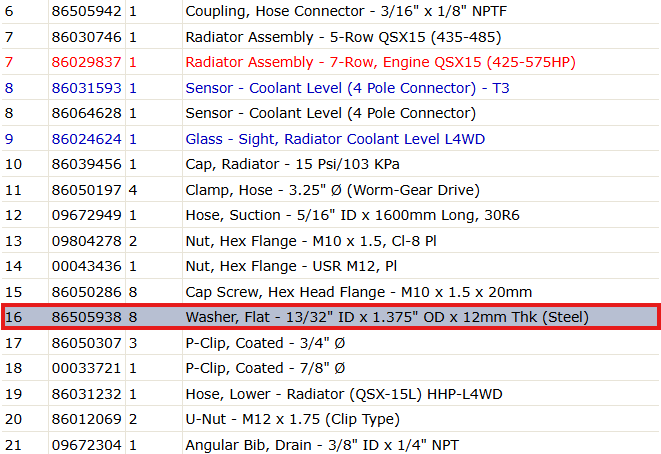Open the Glass - Sight, Radiator Coolant link
Viewport: 661px width, 454px height.
coord(335,139)
